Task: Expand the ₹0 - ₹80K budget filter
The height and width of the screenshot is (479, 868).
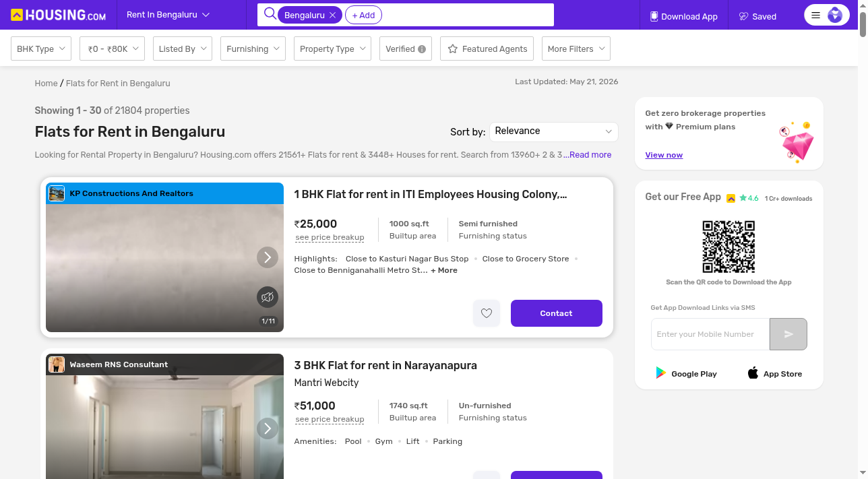Action: coord(112,49)
